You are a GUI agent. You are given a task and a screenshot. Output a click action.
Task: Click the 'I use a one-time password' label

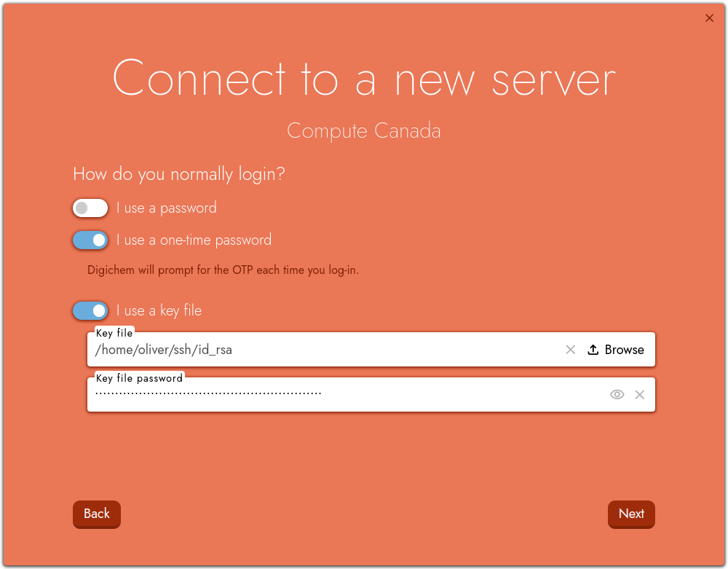194,240
